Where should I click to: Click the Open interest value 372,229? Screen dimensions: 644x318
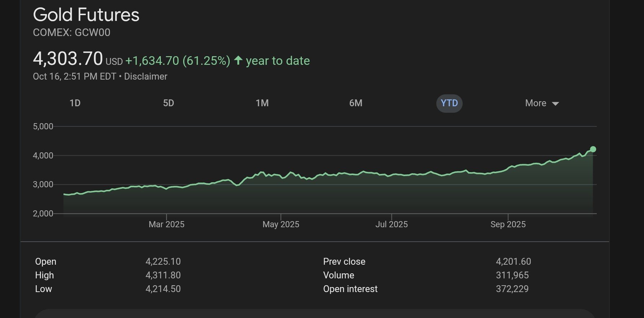(x=512, y=289)
